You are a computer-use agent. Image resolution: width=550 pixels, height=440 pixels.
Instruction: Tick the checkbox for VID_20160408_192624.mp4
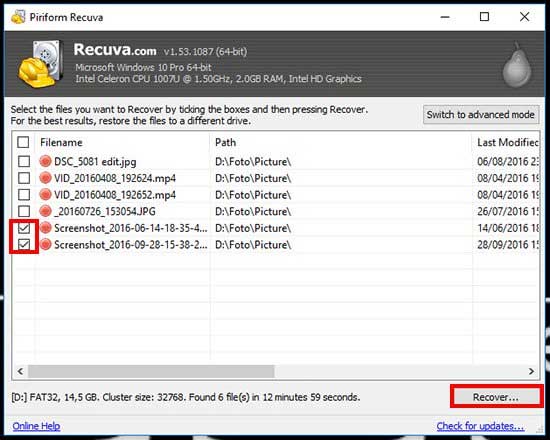(x=24, y=178)
